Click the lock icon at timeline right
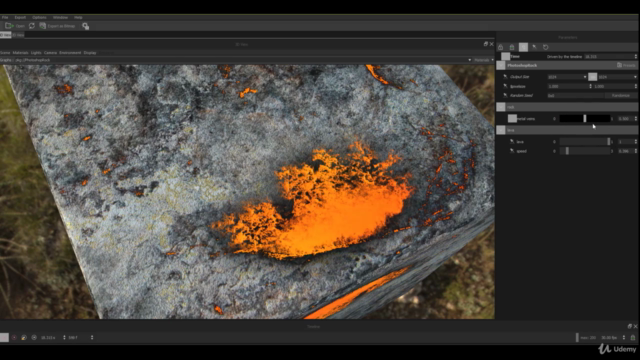 click(x=633, y=338)
